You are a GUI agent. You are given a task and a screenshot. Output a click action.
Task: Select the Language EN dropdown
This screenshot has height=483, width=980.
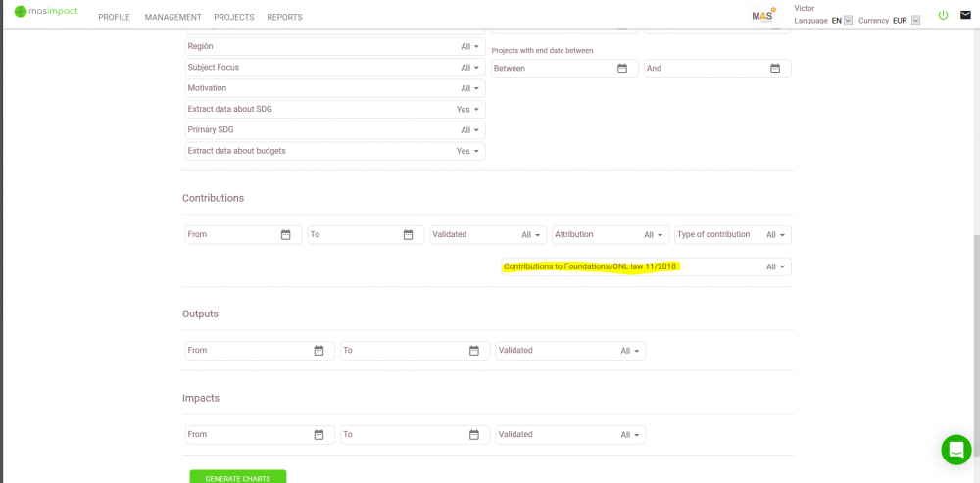click(x=848, y=21)
